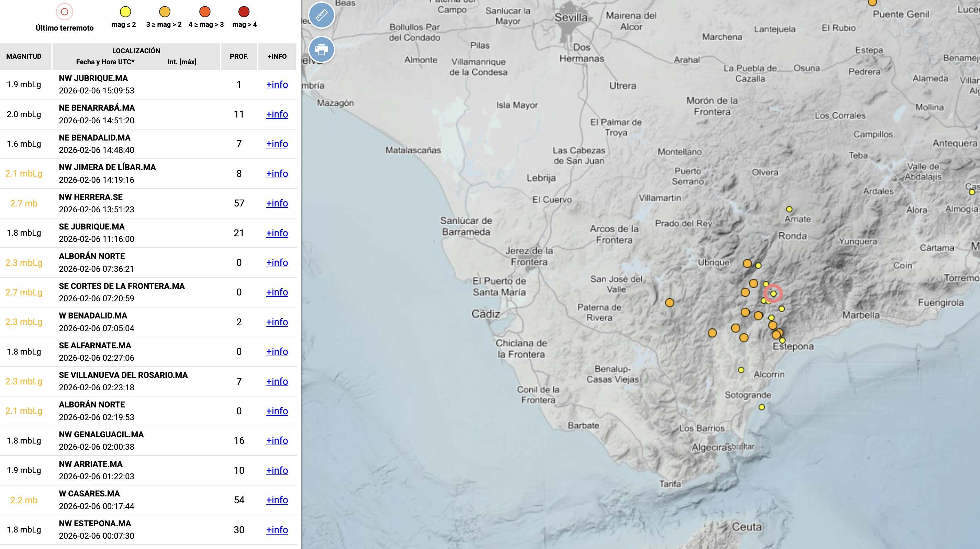
Task: Open +info for NW HERRERA.SE earthquake
Action: [277, 203]
